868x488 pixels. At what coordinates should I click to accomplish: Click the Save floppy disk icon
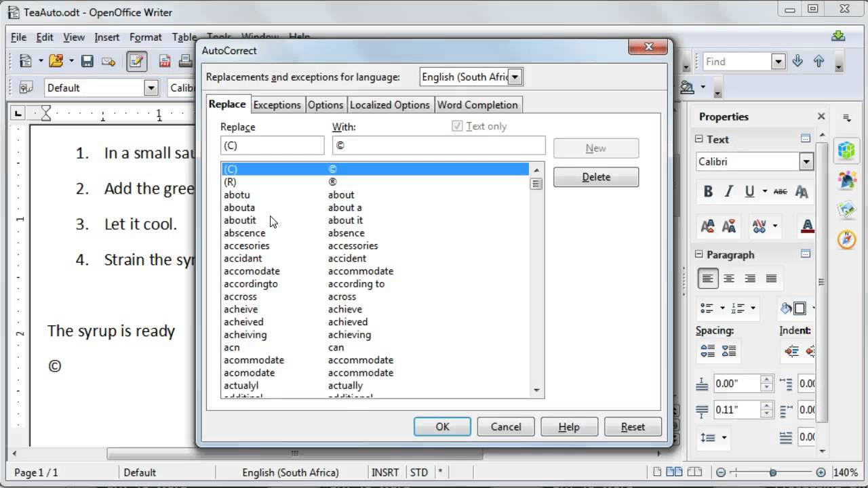click(87, 62)
